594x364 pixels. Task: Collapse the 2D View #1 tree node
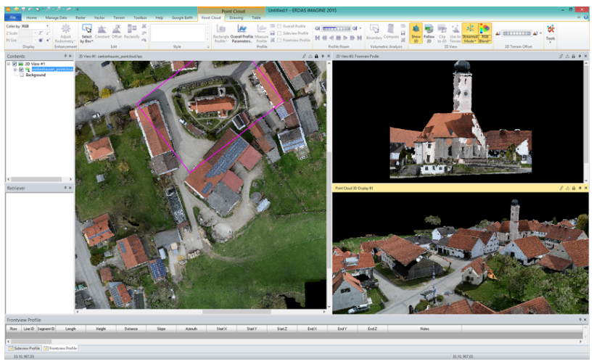click(7, 64)
